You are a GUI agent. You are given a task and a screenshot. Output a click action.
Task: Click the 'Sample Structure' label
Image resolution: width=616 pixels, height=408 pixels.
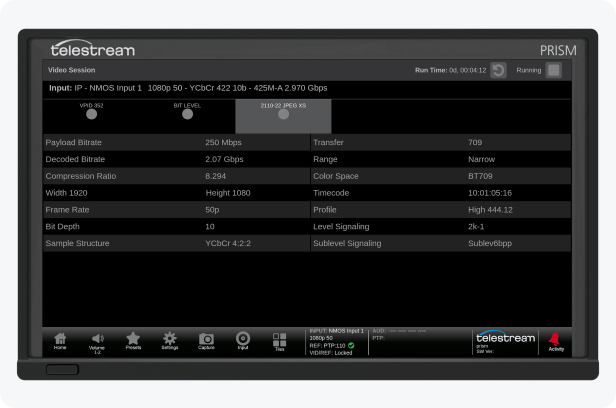click(x=77, y=243)
